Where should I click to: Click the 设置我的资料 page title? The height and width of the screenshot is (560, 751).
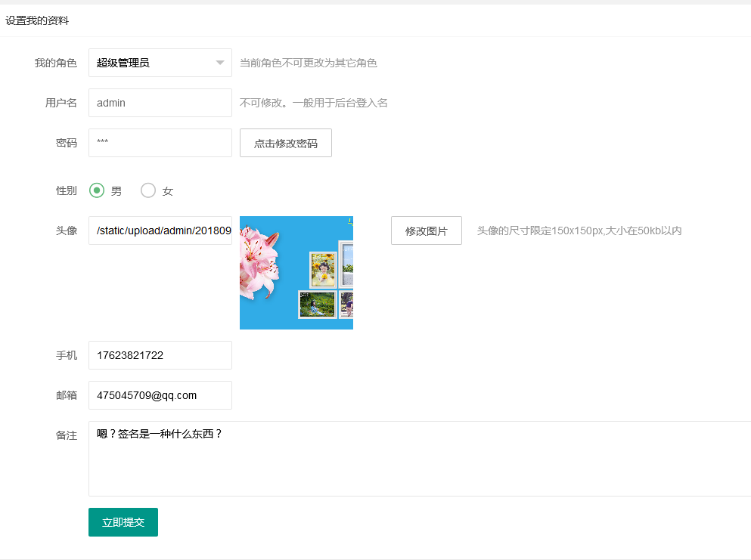tap(37, 20)
